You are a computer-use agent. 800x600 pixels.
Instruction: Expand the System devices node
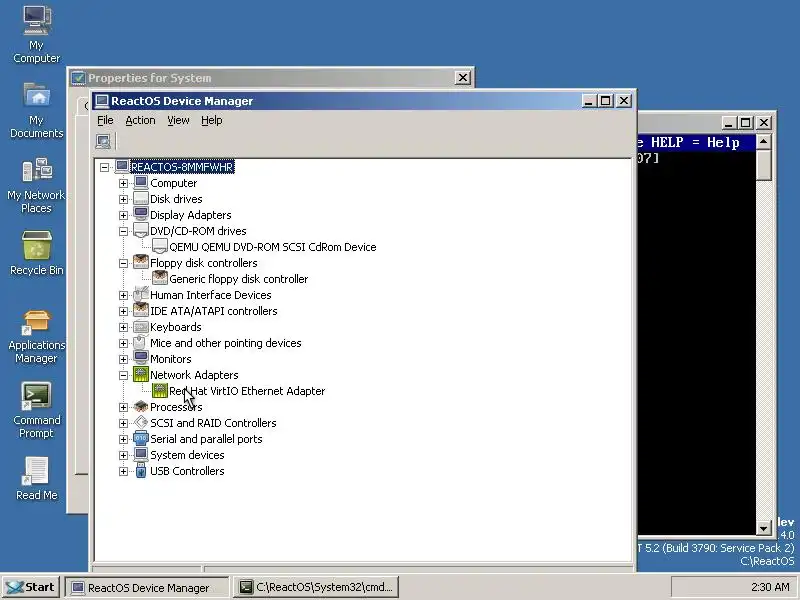(x=123, y=455)
